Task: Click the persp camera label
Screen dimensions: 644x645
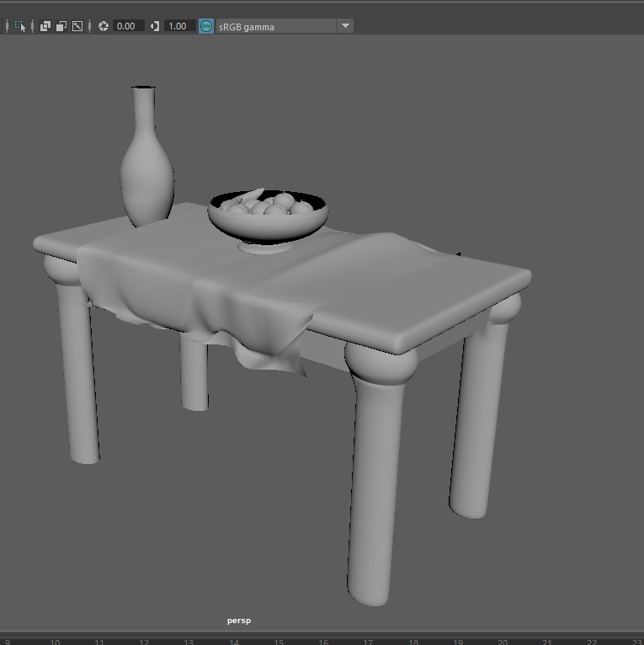Action: tap(238, 621)
